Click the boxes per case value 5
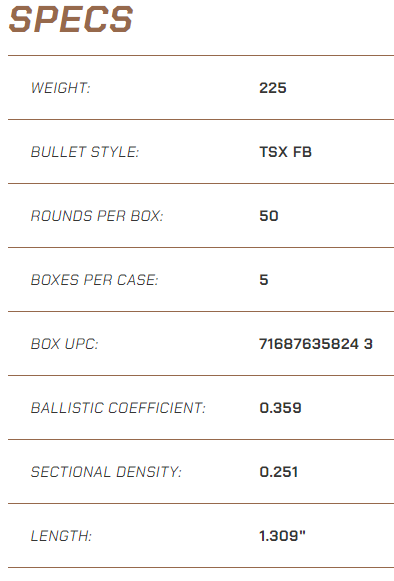Viewport: 394px width, 581px height. (x=264, y=280)
